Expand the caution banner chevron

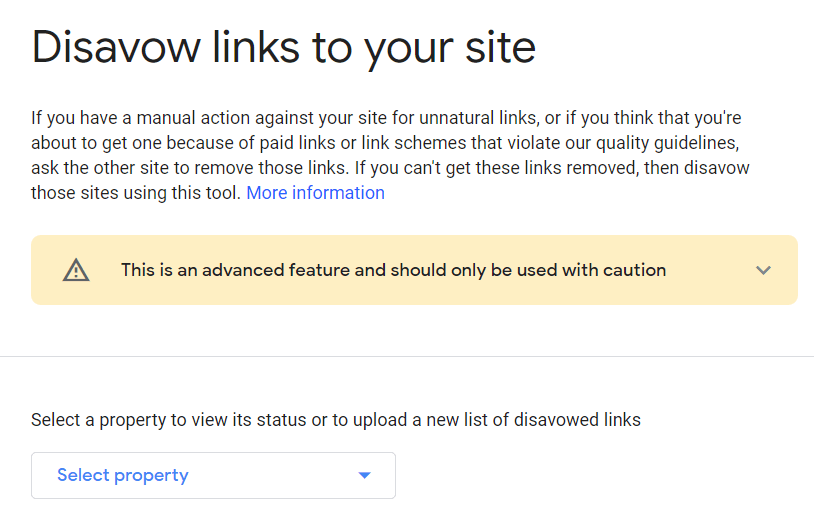pyautogui.click(x=763, y=270)
